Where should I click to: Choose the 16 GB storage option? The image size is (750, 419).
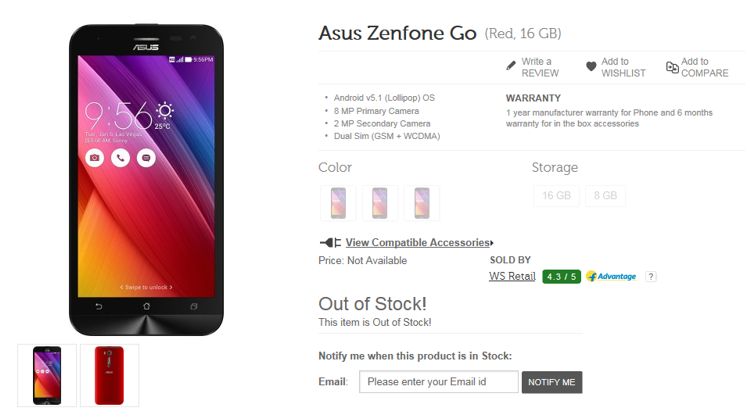click(555, 196)
